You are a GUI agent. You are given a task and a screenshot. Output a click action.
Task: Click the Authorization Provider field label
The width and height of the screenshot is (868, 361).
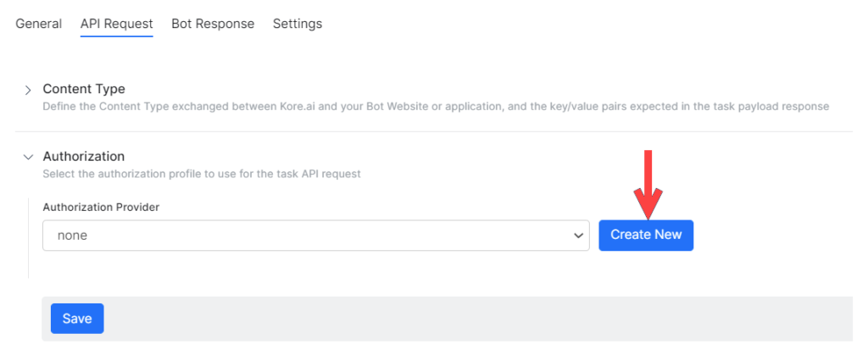coord(101,207)
